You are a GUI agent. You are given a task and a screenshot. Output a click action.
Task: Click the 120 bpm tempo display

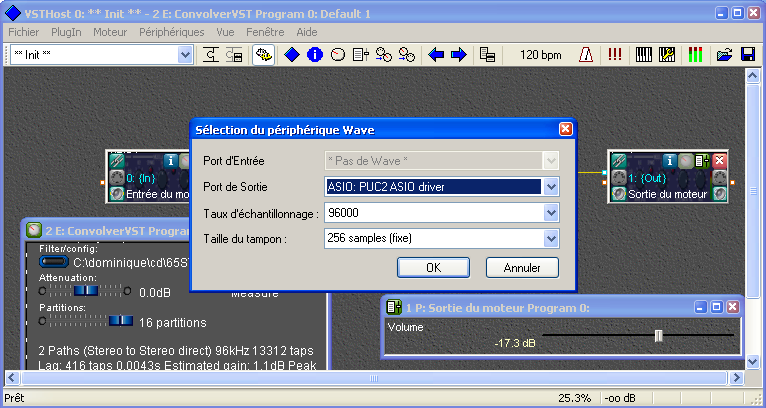point(541,55)
